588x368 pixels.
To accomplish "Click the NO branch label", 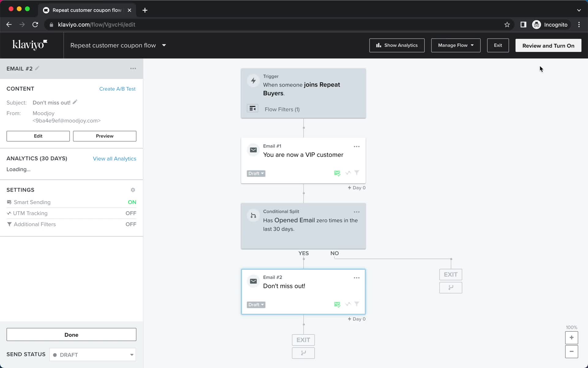I will 334,253.
